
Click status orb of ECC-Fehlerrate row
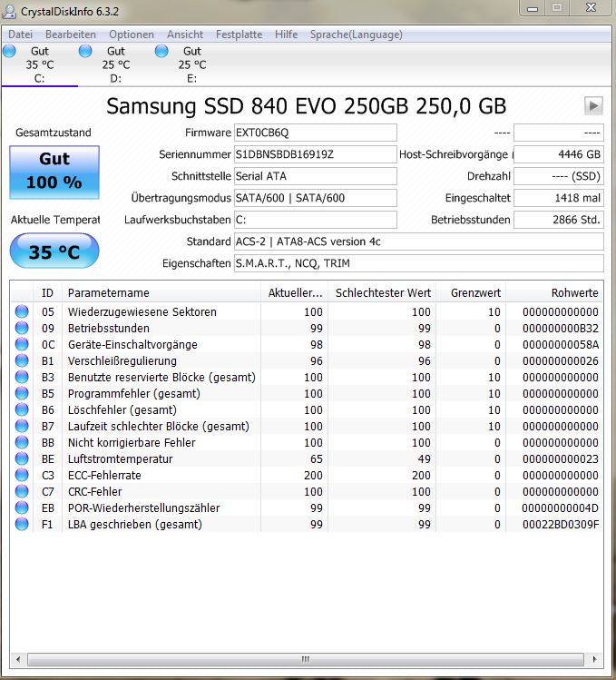22,475
